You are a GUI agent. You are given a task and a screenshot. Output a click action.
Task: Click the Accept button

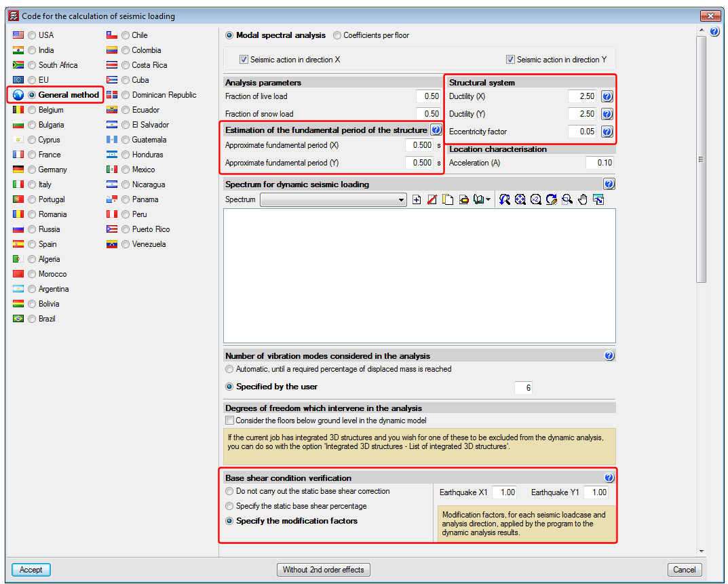(31, 570)
